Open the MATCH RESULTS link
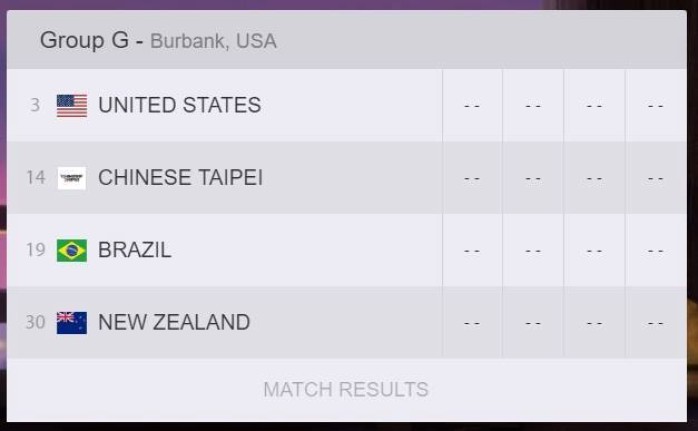The height and width of the screenshot is (431, 698). [346, 389]
